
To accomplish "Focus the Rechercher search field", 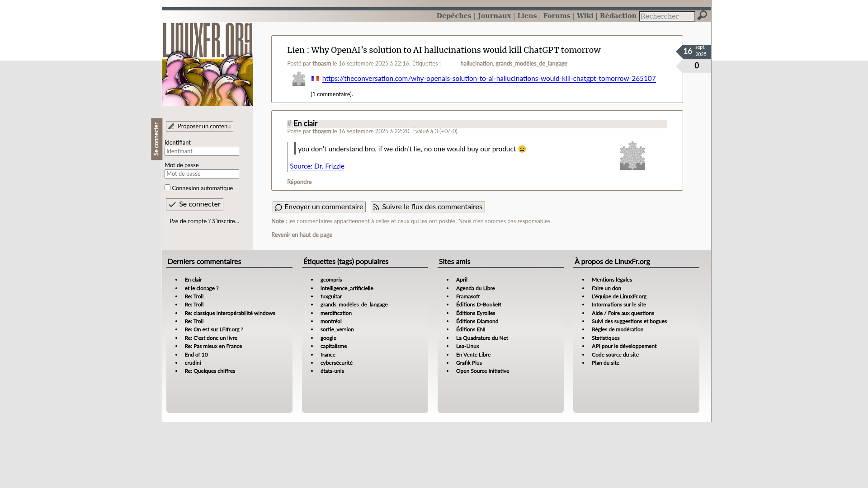I will [x=667, y=16].
